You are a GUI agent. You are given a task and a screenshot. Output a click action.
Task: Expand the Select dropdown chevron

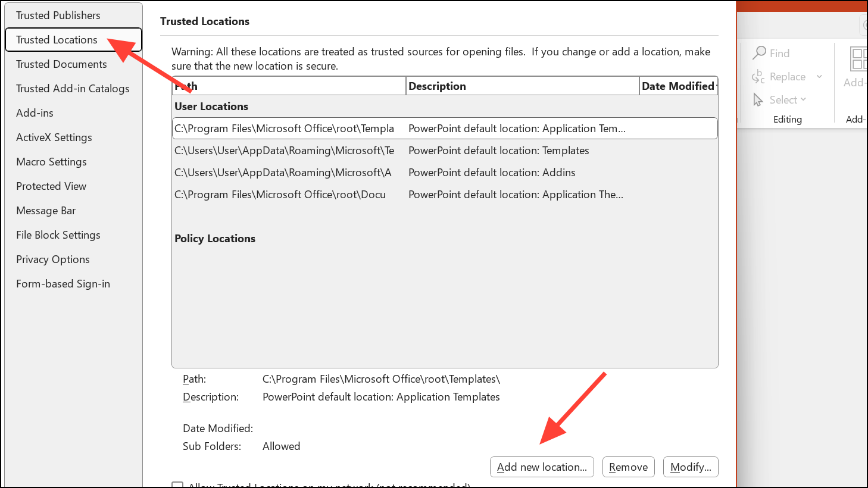(804, 99)
